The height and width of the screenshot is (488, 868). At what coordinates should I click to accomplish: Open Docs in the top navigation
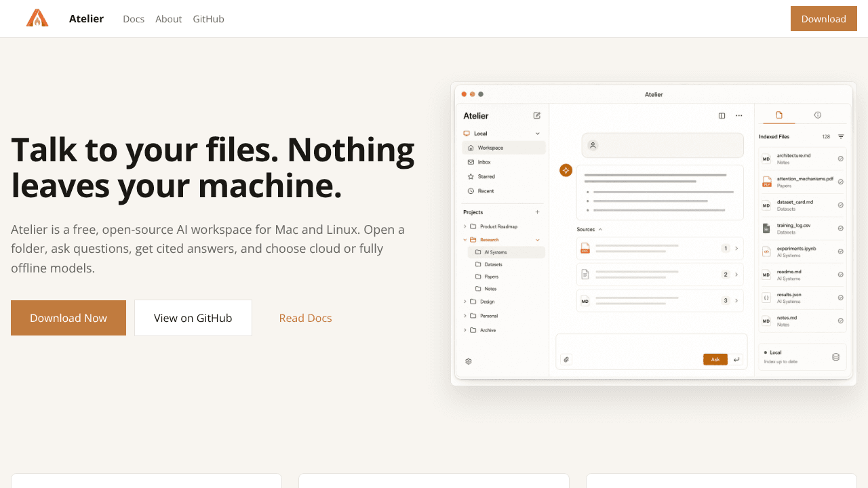tap(134, 19)
